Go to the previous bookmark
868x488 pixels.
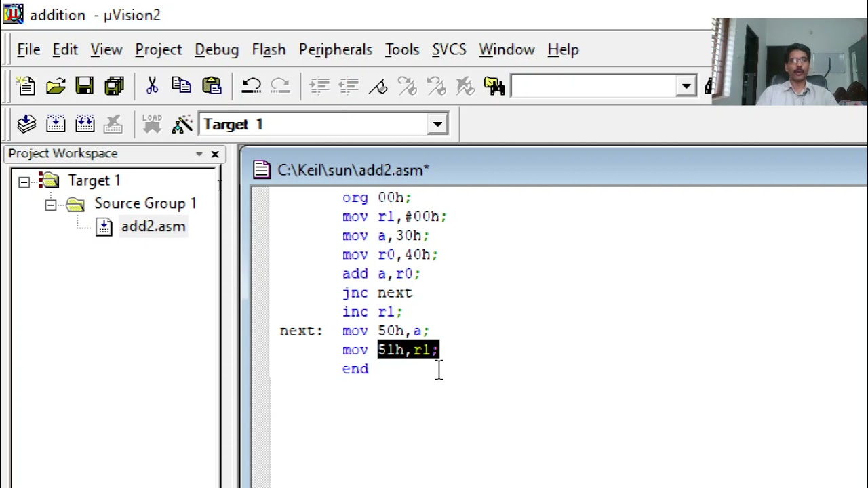tap(436, 86)
